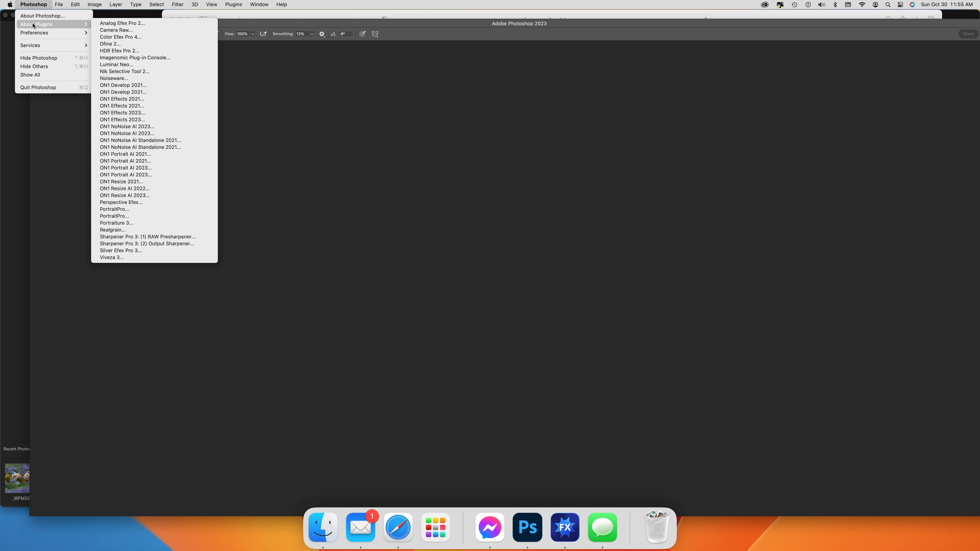Open recent photo _WFM52 thumbnail
Image resolution: width=980 pixels, height=551 pixels.
pyautogui.click(x=17, y=478)
